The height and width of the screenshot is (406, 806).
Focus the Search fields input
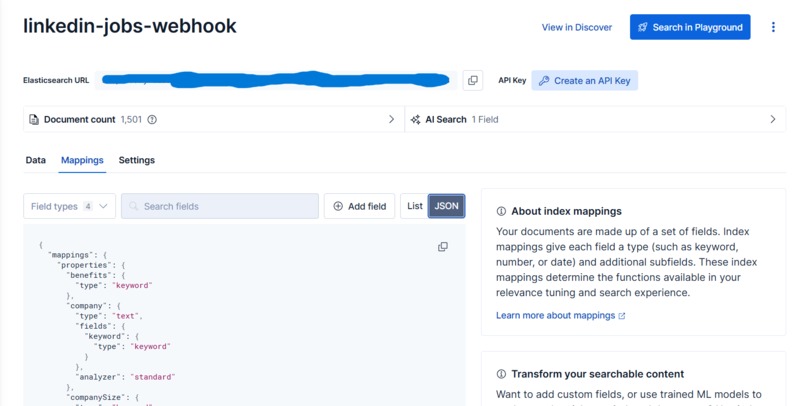tap(220, 206)
